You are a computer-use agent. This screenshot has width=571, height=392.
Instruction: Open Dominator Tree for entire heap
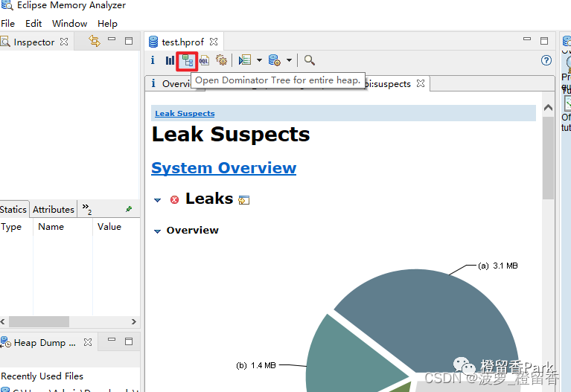tap(187, 61)
